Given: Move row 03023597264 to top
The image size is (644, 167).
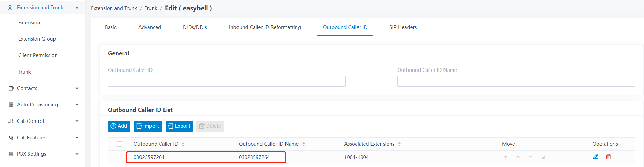Looking at the screenshot, I should pos(506,157).
